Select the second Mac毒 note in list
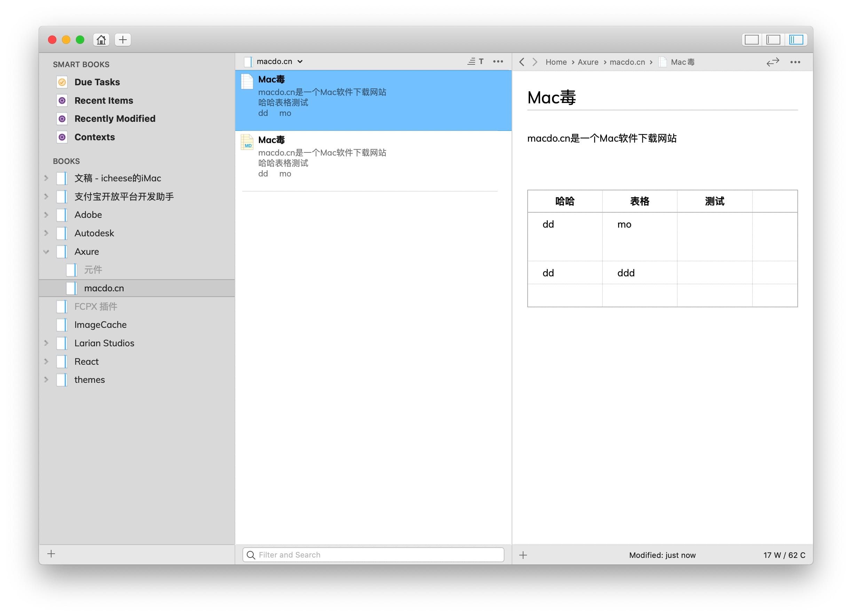Viewport: 852px width, 616px height. pyautogui.click(x=375, y=156)
